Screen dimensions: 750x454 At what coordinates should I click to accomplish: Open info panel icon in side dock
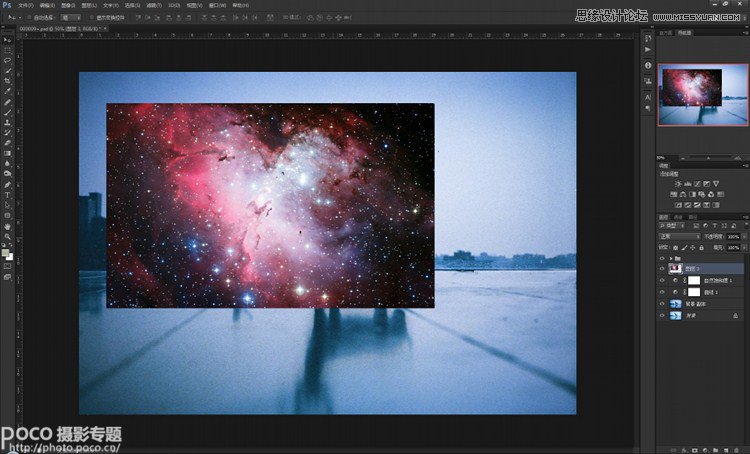[648, 65]
